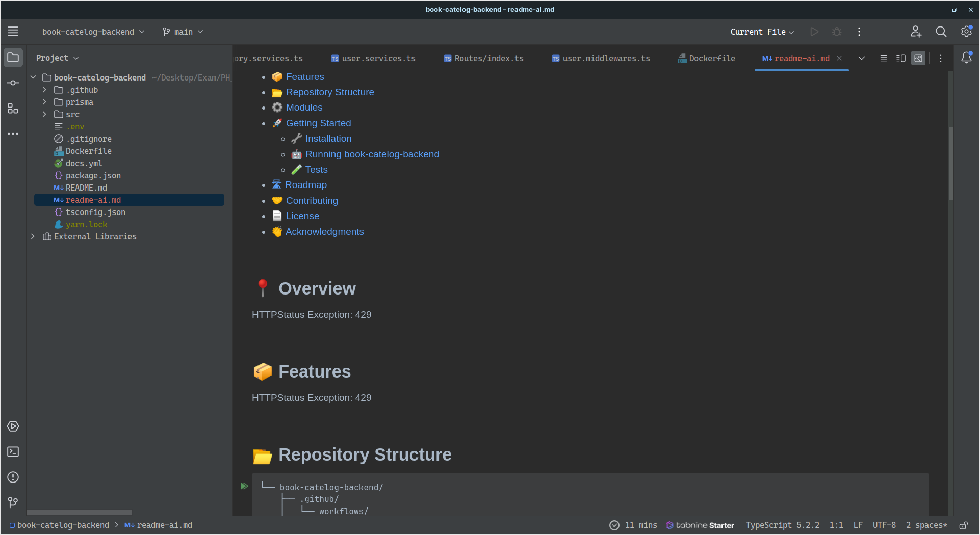
Task: Open IDE settings gear
Action: tap(966, 32)
